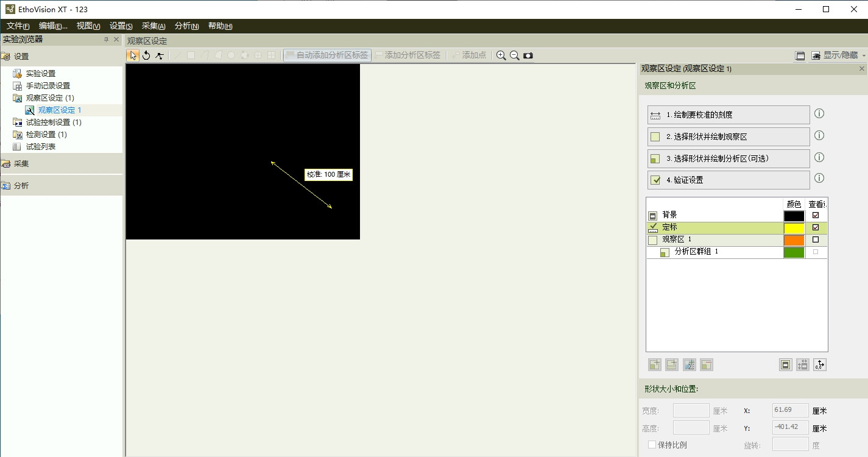Viewport: 868px width, 457px height.
Task: Toggle visibility checkbox for 观察区 1
Action: (816, 239)
